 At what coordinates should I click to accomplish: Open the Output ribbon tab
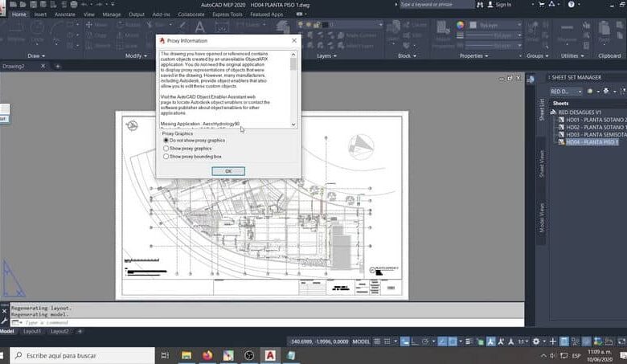click(137, 14)
